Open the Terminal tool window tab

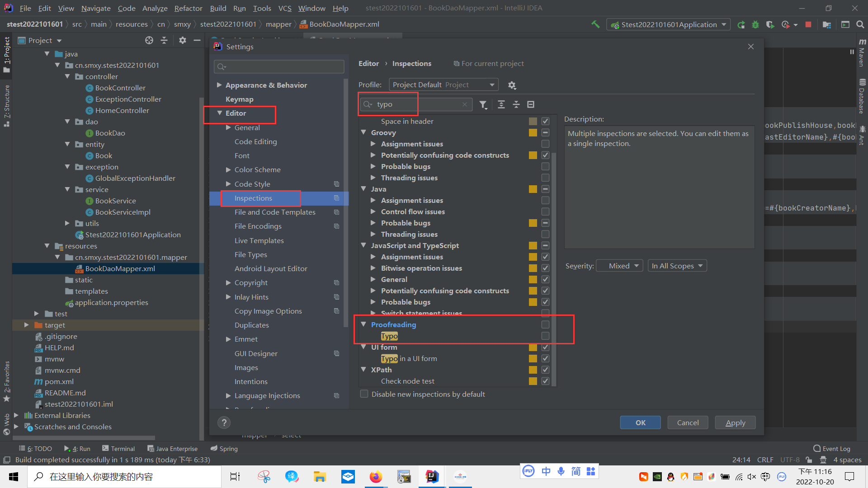point(118,448)
